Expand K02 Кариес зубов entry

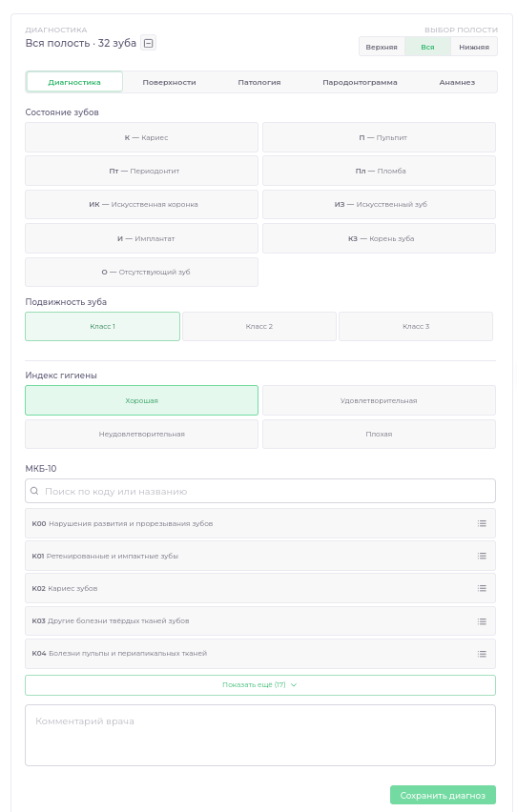[x=260, y=588]
